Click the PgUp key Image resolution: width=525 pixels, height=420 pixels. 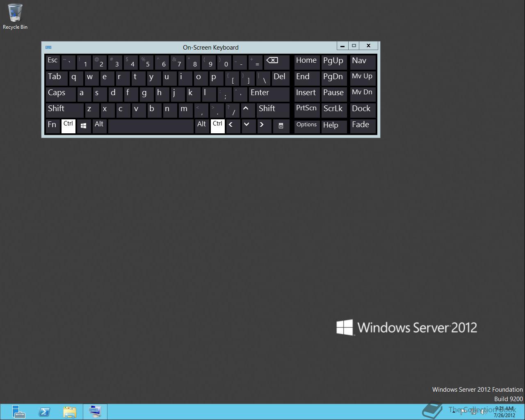[x=334, y=62]
